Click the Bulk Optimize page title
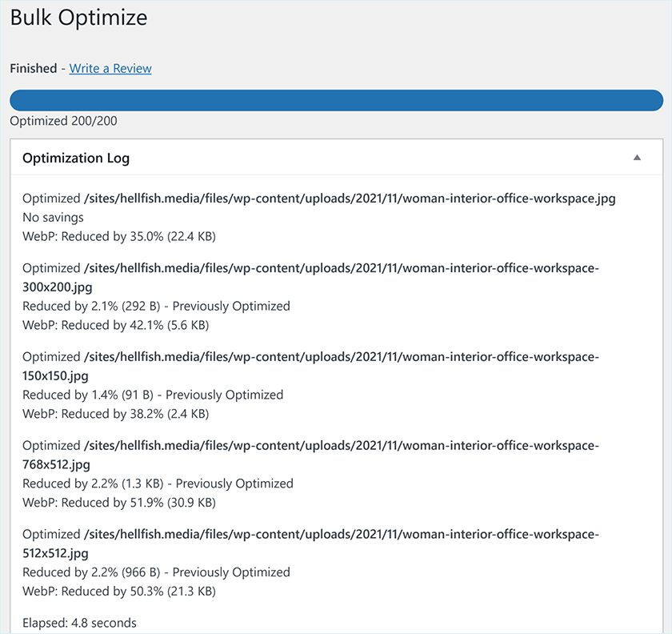Screen dimensions: 672x634 pyautogui.click(x=78, y=18)
